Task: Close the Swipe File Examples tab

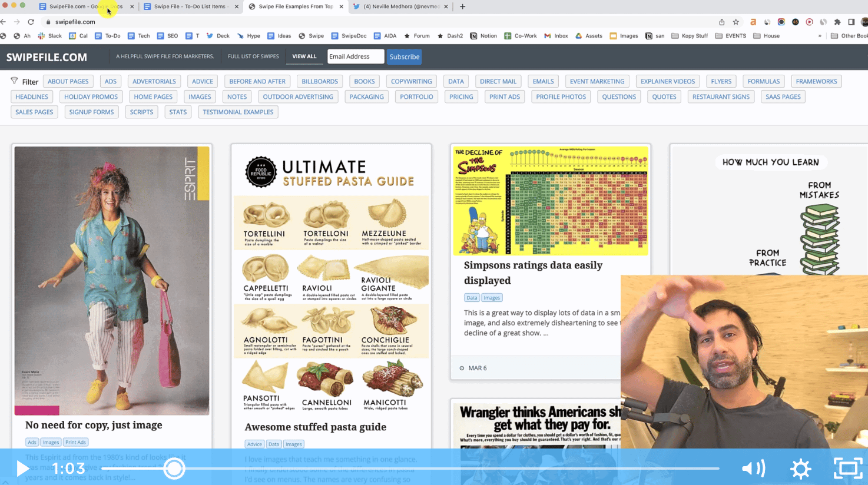Action: click(x=341, y=6)
